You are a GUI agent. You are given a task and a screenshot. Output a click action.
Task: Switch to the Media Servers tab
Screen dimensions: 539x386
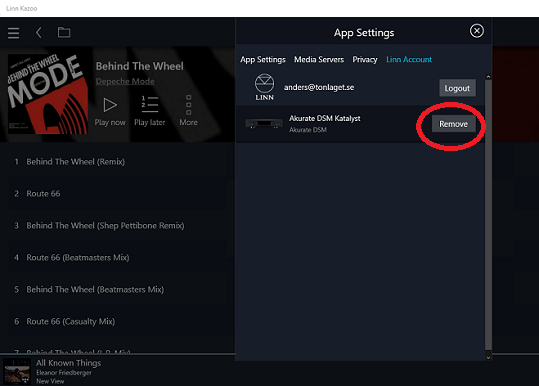[319, 59]
